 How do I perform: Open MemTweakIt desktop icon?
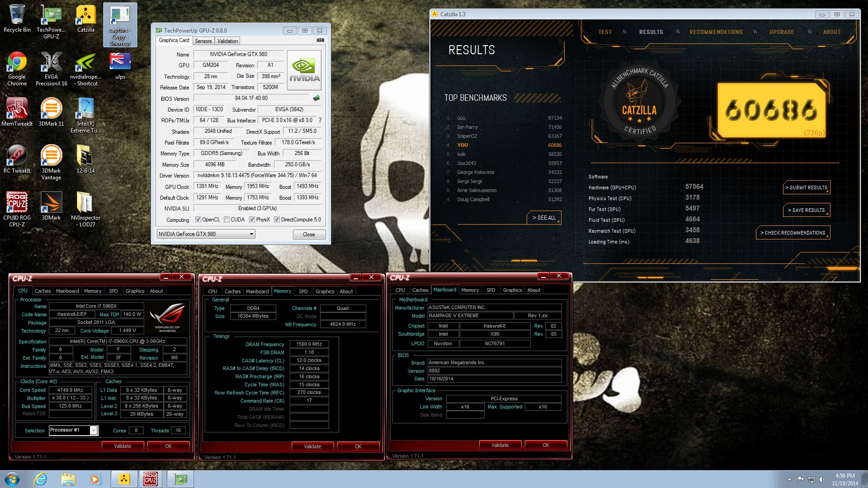click(17, 112)
